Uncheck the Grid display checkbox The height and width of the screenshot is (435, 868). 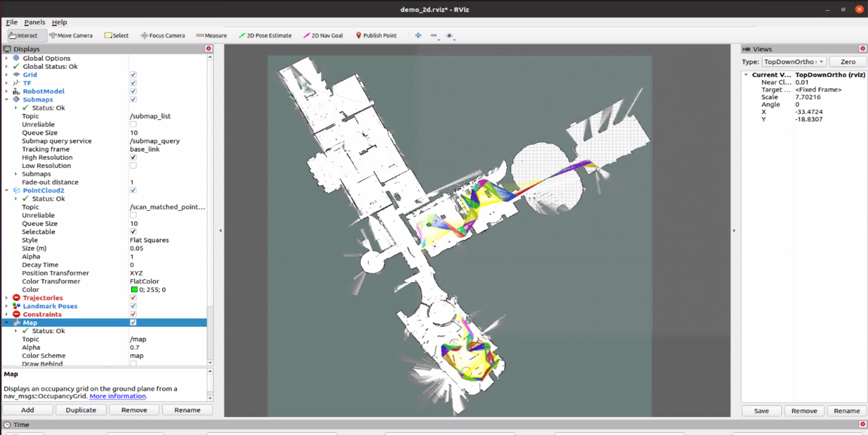[133, 75]
